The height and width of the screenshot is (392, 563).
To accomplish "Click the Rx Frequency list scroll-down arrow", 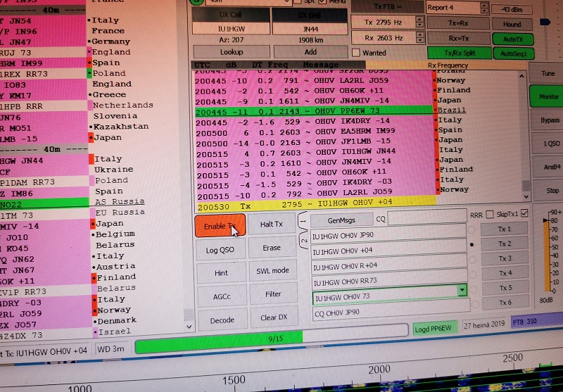I will pyautogui.click(x=526, y=196).
